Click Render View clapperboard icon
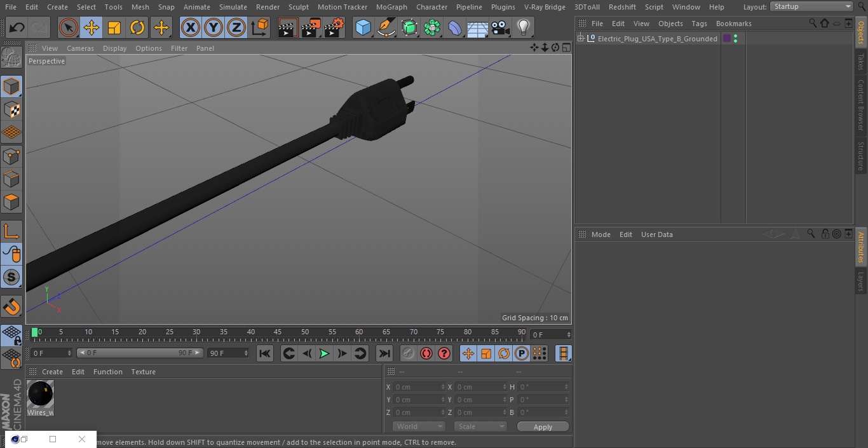This screenshot has height=448, width=868. [287, 27]
